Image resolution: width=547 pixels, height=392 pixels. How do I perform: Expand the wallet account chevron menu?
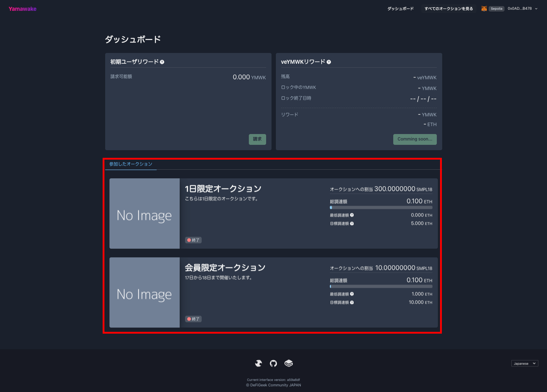click(536, 9)
